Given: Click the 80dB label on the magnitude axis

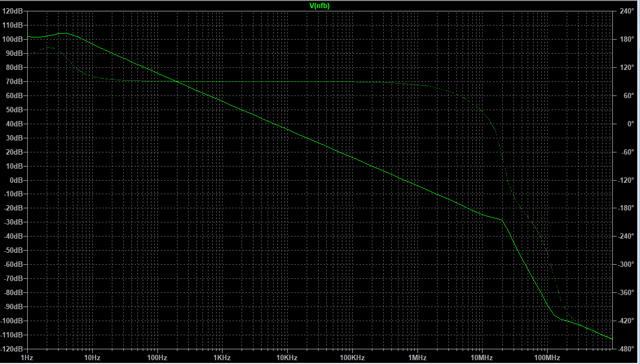Looking at the screenshot, I should (14, 67).
